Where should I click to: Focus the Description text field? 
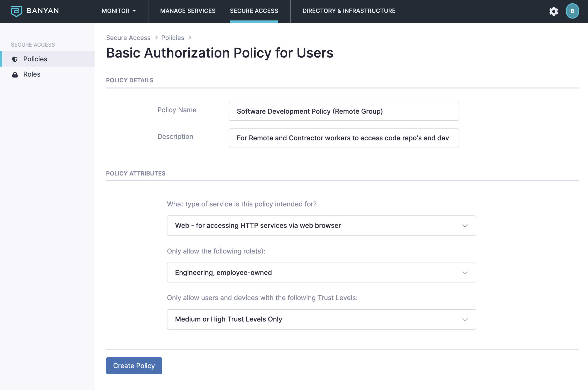click(x=343, y=138)
